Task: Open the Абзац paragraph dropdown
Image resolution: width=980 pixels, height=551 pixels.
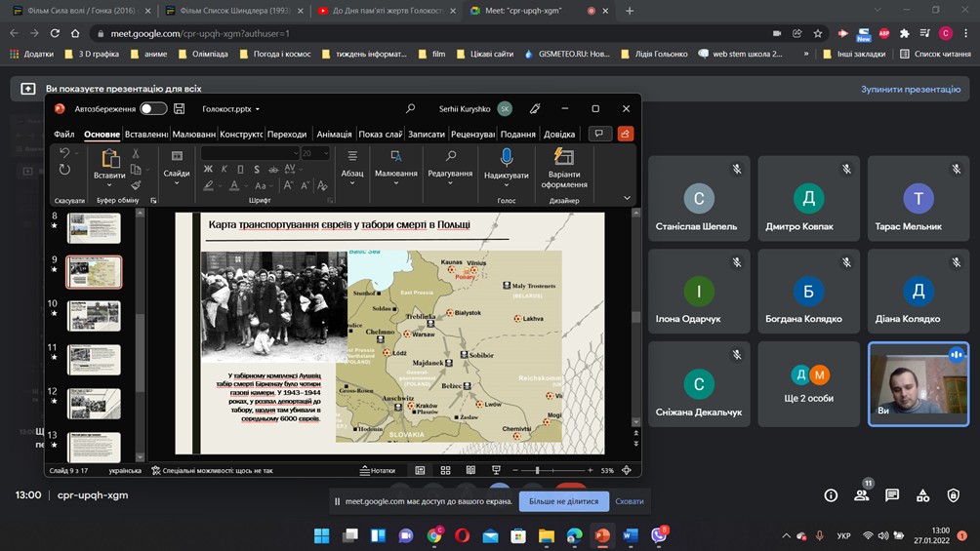Action: coord(352,167)
